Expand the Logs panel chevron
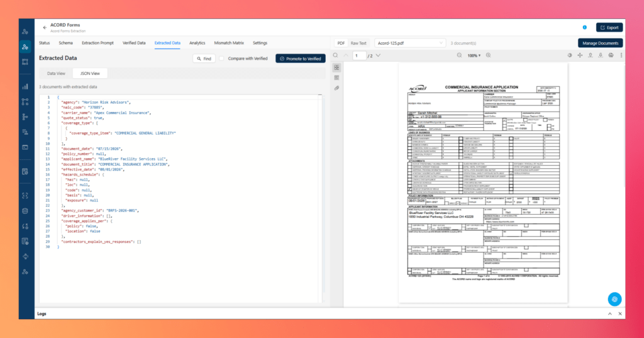Screen dimensions: 644x338 coord(610,313)
